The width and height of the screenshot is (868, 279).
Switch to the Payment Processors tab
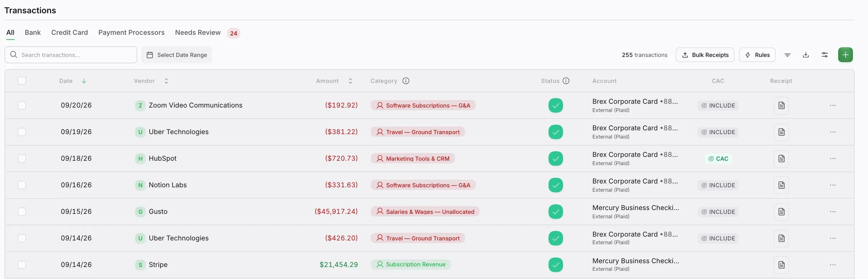[131, 33]
